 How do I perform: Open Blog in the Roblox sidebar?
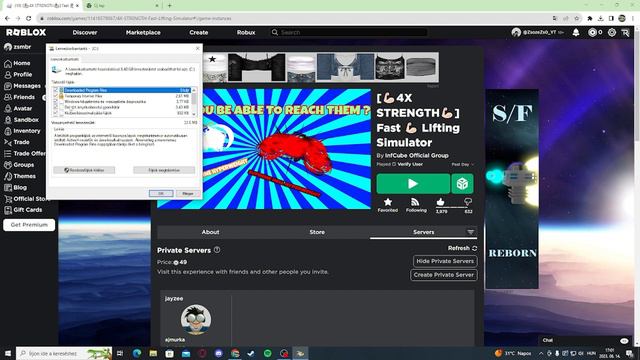[x=16, y=188]
